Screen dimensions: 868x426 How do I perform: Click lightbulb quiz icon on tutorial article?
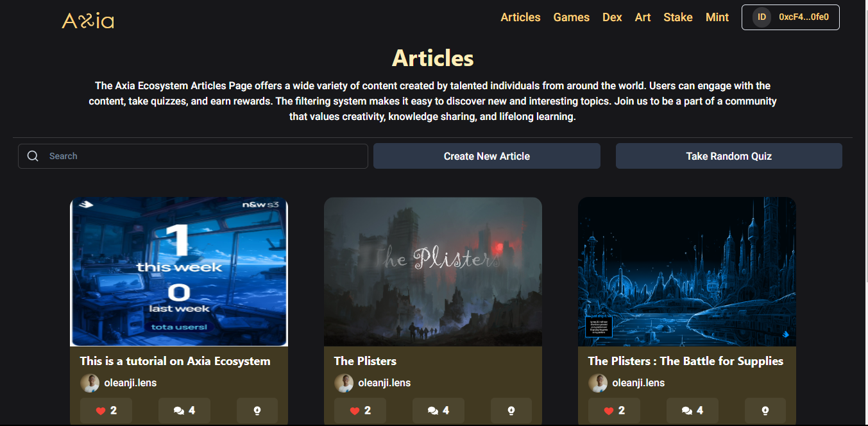point(257,411)
